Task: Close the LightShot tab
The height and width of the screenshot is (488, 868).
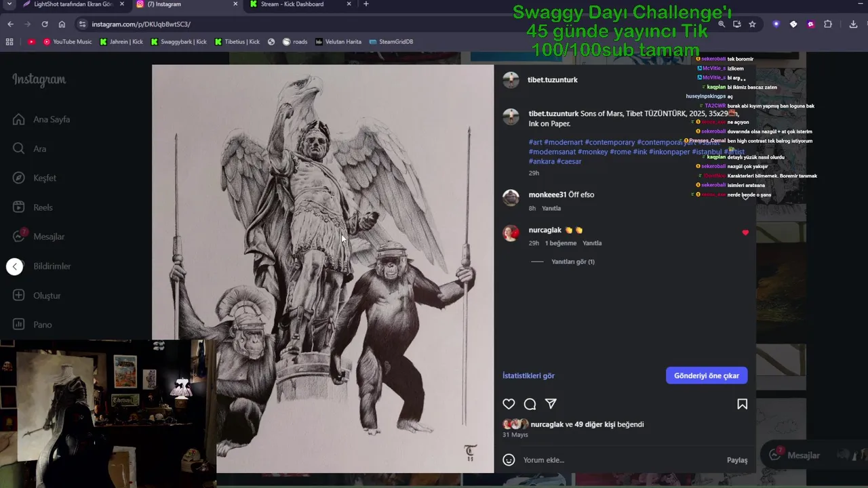Action: coord(123,4)
